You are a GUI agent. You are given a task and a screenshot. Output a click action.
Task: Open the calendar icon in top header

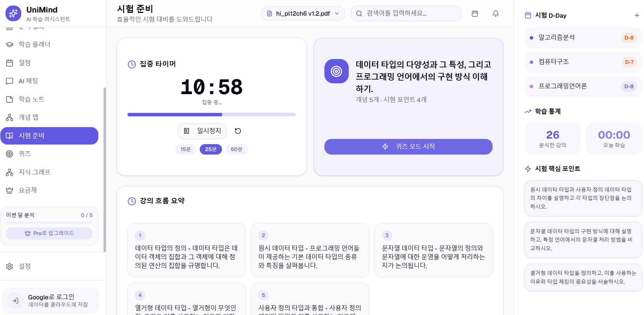(475, 14)
